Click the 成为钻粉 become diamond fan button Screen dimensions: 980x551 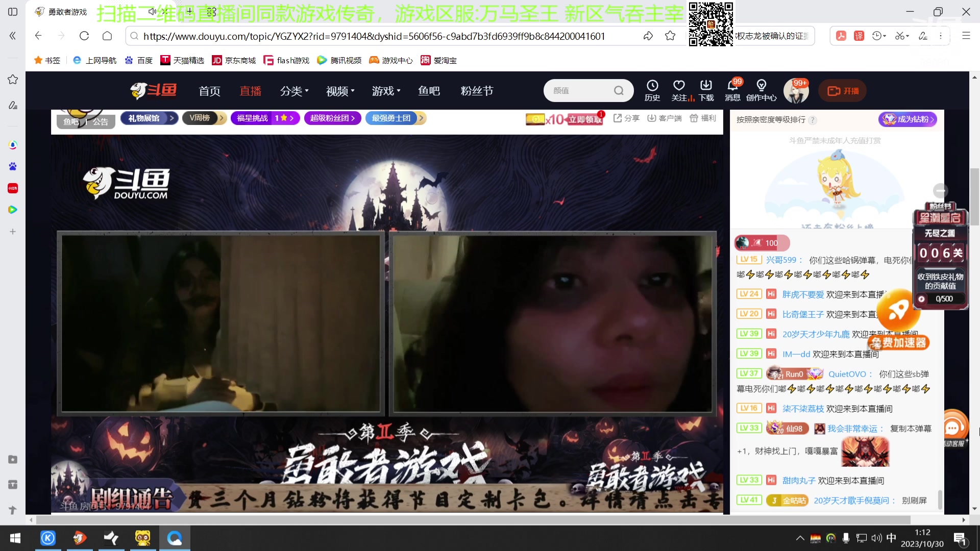(x=908, y=119)
